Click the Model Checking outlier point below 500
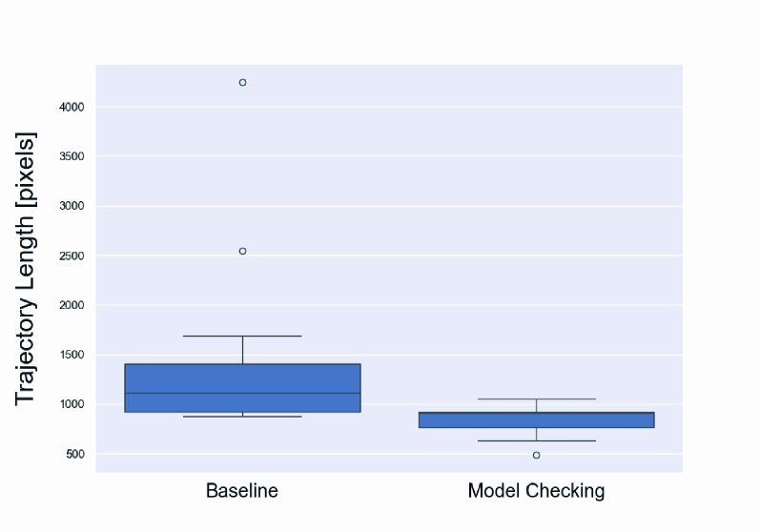Viewport: 760px width, 532px height. point(536,456)
